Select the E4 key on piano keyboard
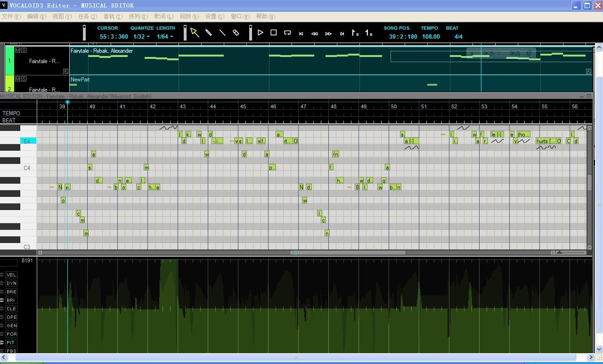The width and height of the screenshot is (603, 364). click(28, 141)
